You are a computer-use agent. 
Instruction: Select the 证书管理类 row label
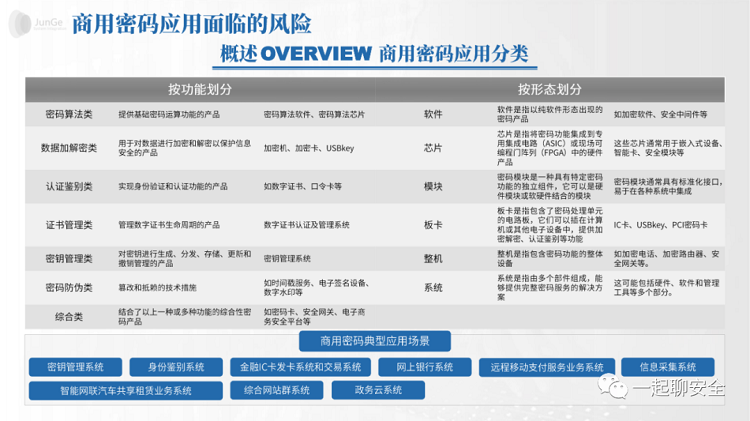click(70, 223)
